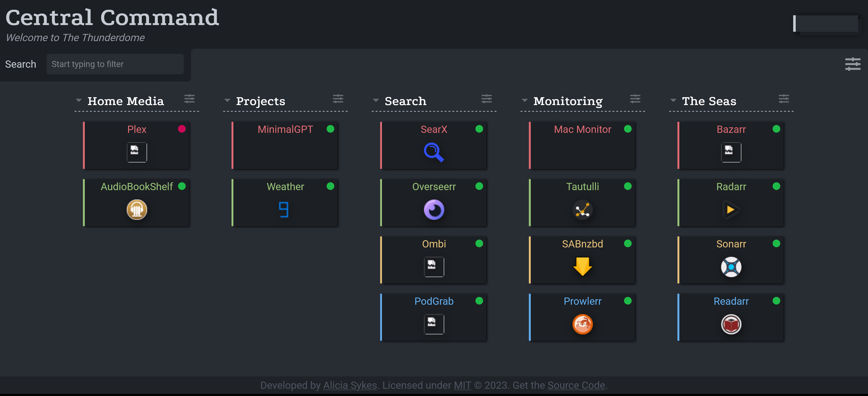This screenshot has width=868, height=396.
Task: Open the MIT license link
Action: [462, 385]
